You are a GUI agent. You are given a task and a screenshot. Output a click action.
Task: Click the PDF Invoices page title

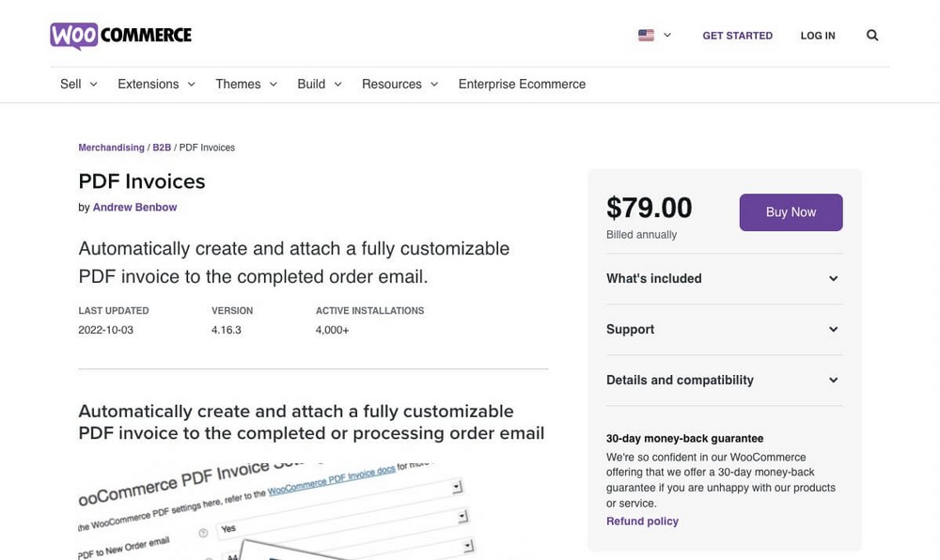point(142,181)
